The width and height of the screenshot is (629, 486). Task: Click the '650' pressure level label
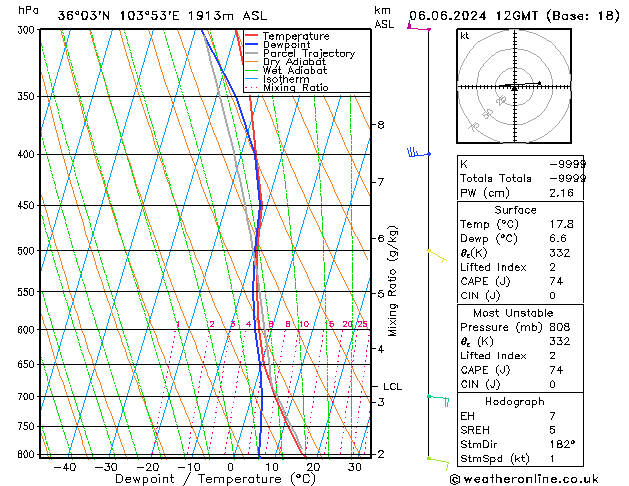click(28, 364)
